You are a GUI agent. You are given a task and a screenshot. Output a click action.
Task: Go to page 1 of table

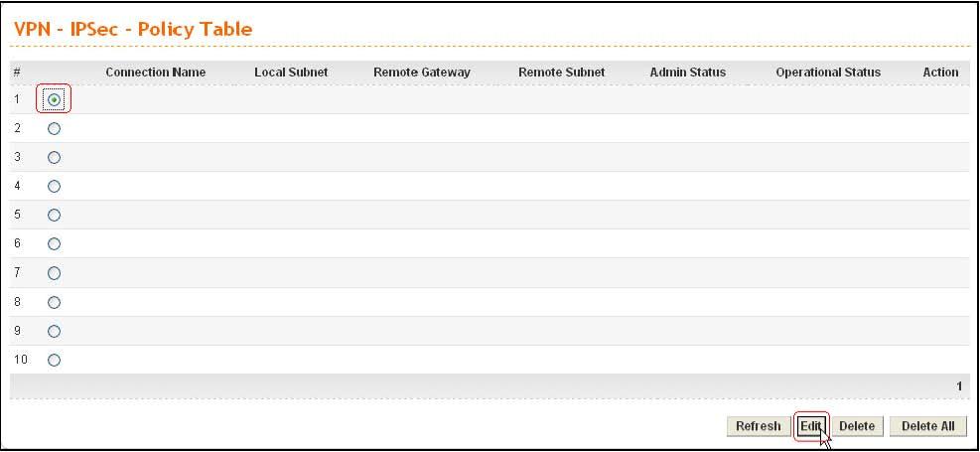pos(959,385)
